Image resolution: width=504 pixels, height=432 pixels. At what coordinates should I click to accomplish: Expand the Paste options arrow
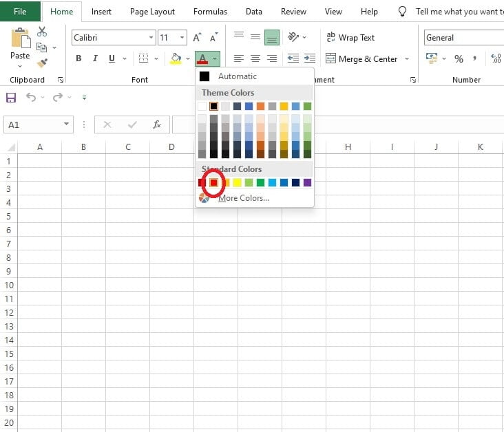click(x=20, y=66)
